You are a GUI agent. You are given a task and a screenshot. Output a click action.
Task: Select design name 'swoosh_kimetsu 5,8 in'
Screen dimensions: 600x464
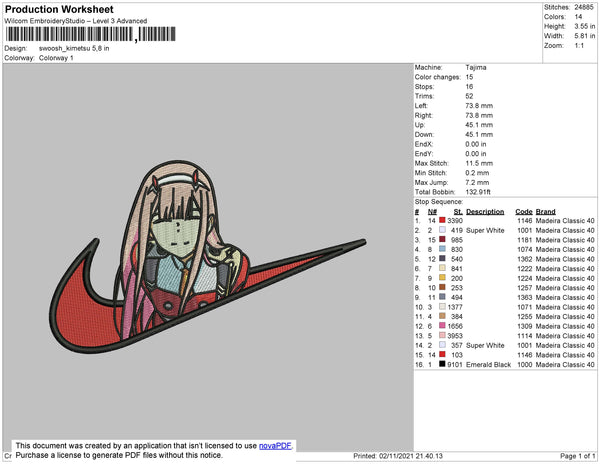tap(74, 48)
